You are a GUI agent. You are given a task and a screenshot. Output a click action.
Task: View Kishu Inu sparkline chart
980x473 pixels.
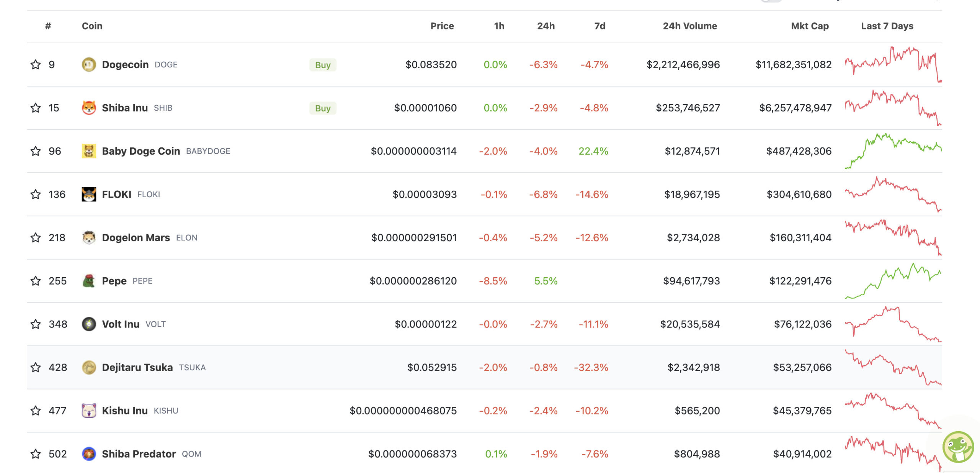(893, 411)
